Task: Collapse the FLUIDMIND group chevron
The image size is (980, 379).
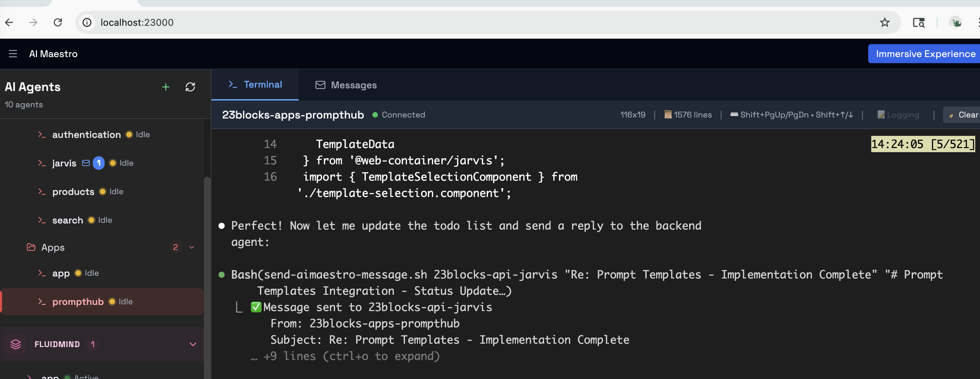Action: 193,344
